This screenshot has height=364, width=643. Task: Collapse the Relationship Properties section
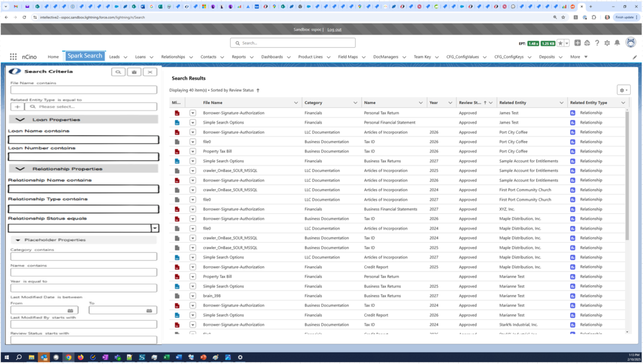(20, 169)
